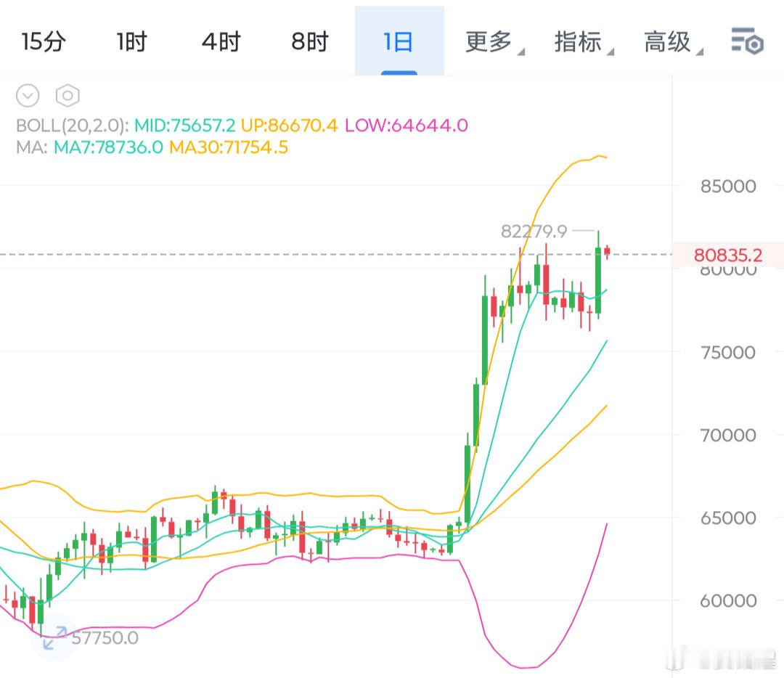Open indicator settings hexagon icon
This screenshot has height=678, width=784.
(x=68, y=95)
